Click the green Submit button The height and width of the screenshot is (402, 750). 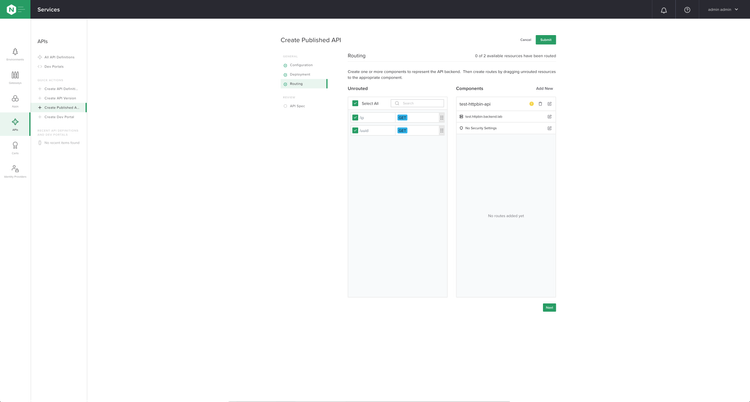[545, 40]
